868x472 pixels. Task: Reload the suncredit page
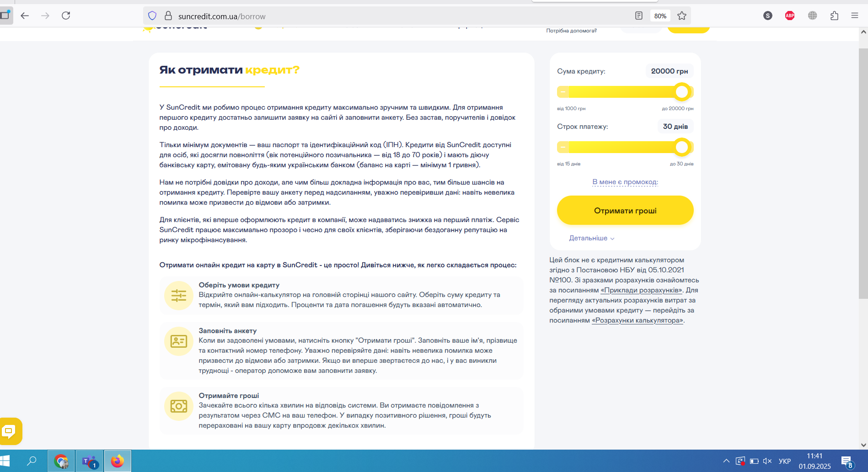point(66,16)
